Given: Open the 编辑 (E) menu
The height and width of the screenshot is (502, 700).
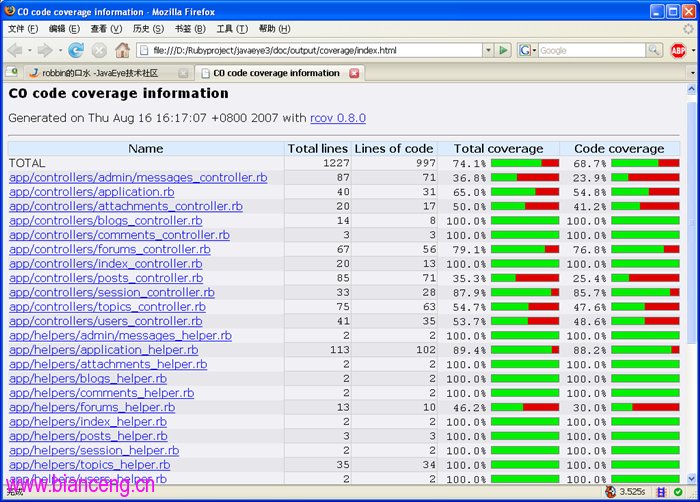Looking at the screenshot, I should click(x=64, y=29).
